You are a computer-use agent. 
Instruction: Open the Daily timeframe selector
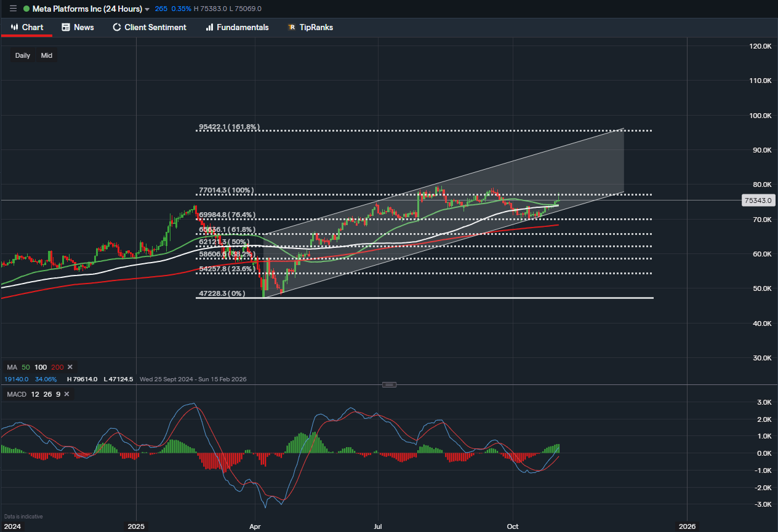coord(23,55)
